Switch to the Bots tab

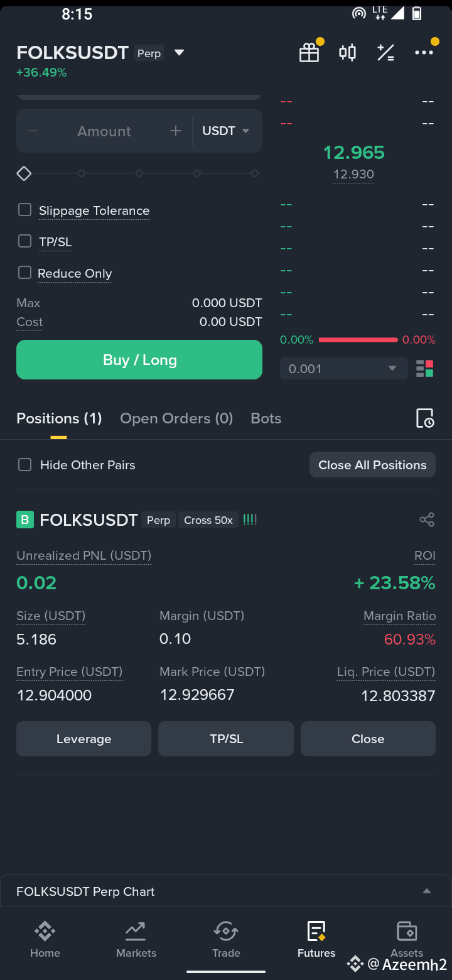tap(266, 418)
